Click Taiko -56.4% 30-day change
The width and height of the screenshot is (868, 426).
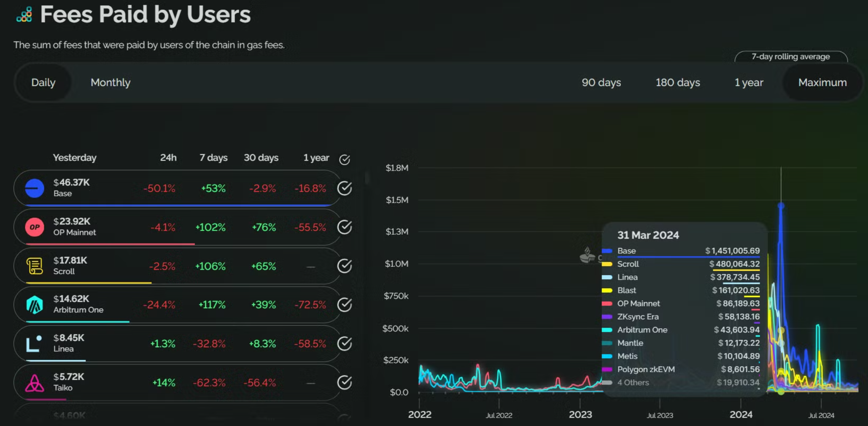pos(260,383)
